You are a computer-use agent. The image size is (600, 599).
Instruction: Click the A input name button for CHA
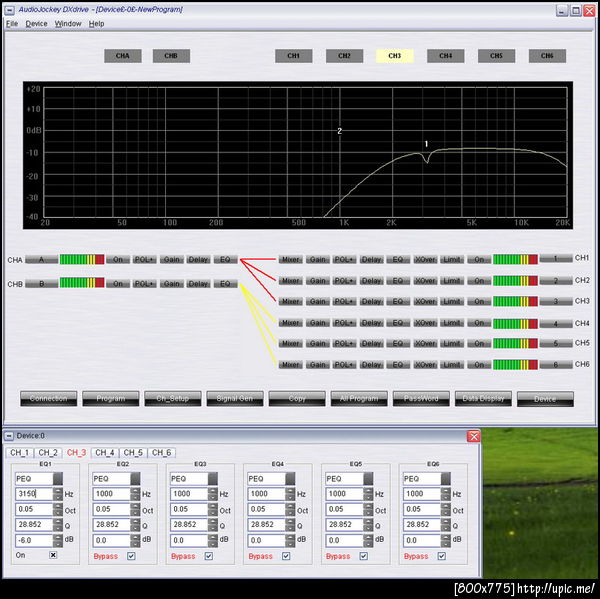tap(41, 260)
